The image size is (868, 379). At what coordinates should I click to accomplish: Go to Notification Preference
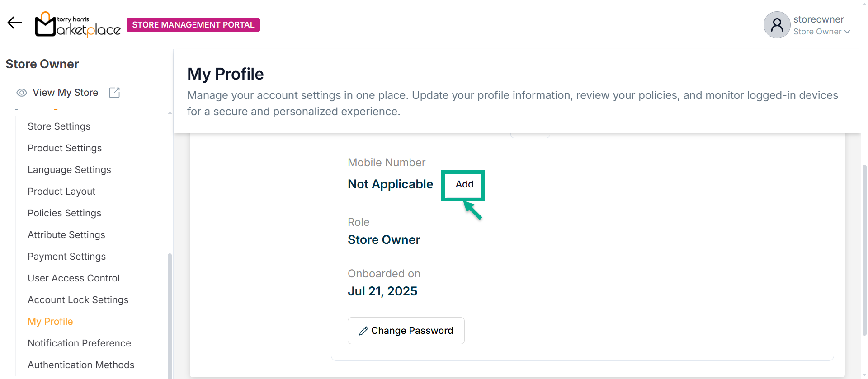(x=79, y=343)
